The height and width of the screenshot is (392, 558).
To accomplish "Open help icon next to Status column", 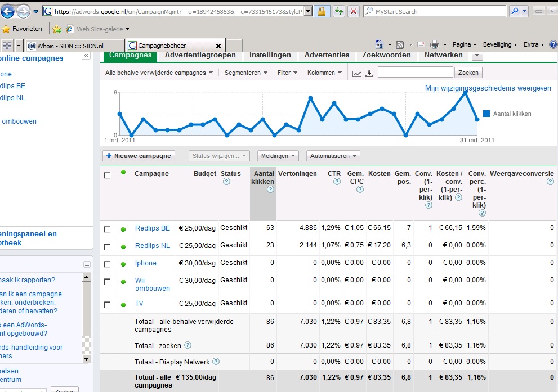I will [x=226, y=182].
